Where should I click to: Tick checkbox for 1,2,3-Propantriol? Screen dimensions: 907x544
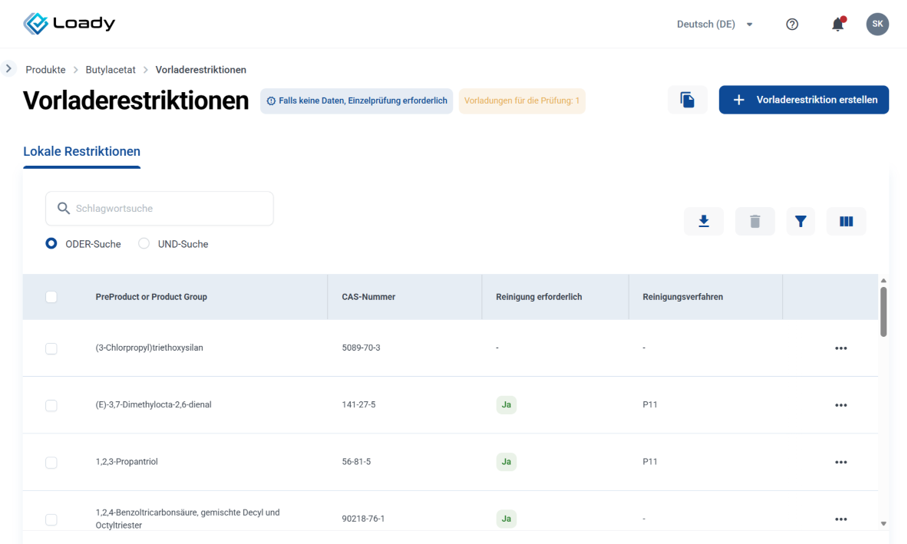51,462
